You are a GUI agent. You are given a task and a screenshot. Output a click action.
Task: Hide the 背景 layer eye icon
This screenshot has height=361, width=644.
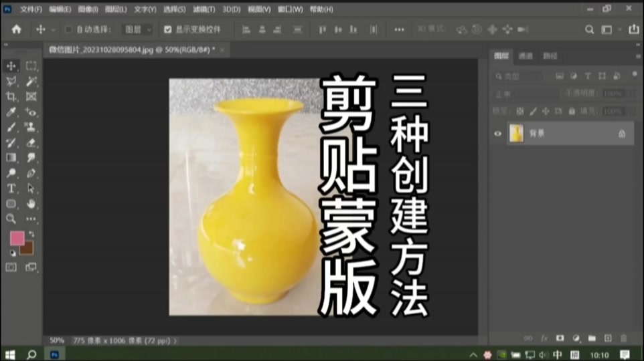[498, 133]
